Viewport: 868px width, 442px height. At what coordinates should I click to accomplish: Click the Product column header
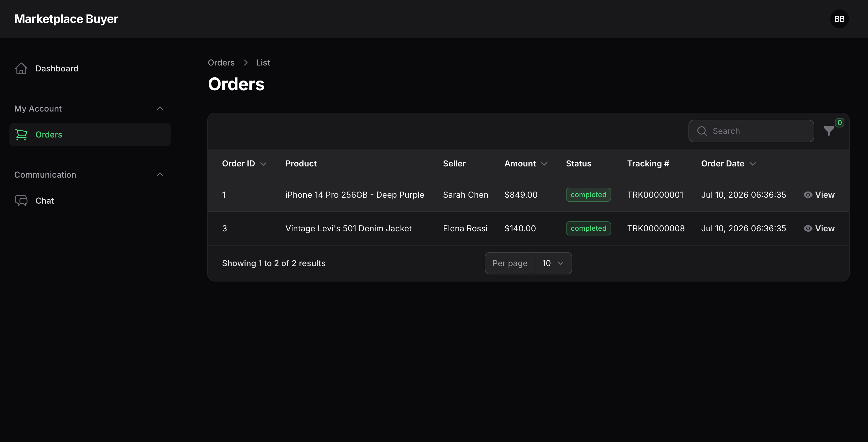tap(301, 163)
